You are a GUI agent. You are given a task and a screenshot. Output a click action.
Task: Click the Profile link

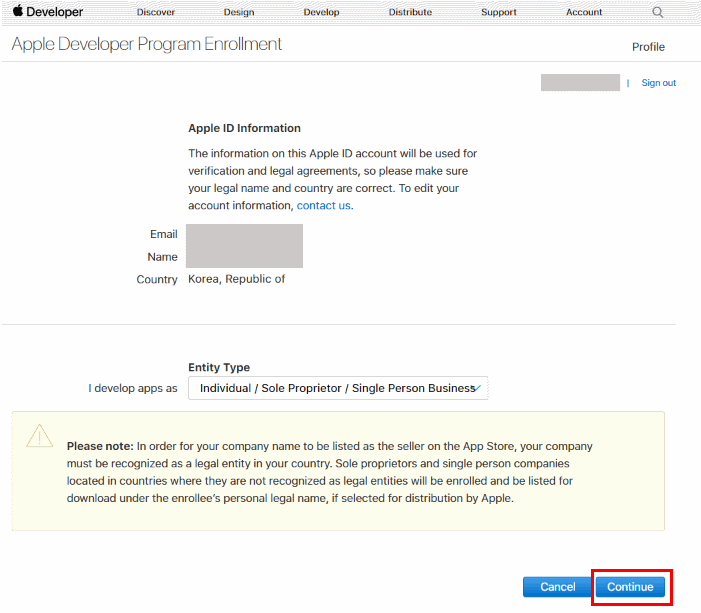pos(648,47)
